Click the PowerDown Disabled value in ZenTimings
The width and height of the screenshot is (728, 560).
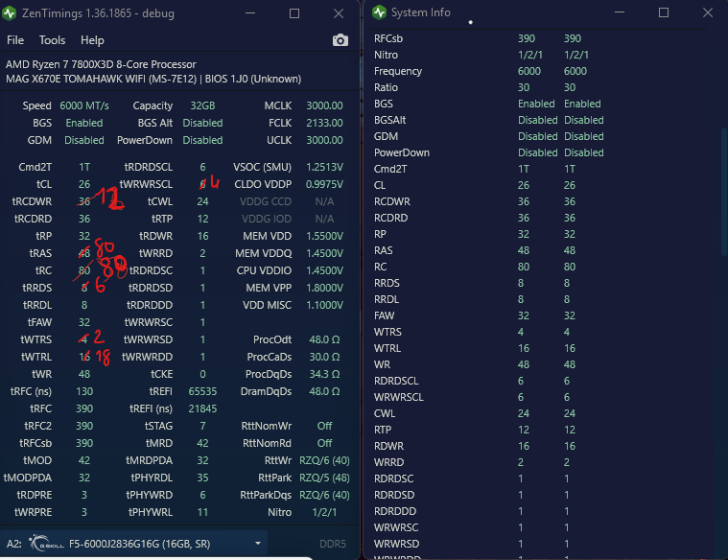click(202, 140)
